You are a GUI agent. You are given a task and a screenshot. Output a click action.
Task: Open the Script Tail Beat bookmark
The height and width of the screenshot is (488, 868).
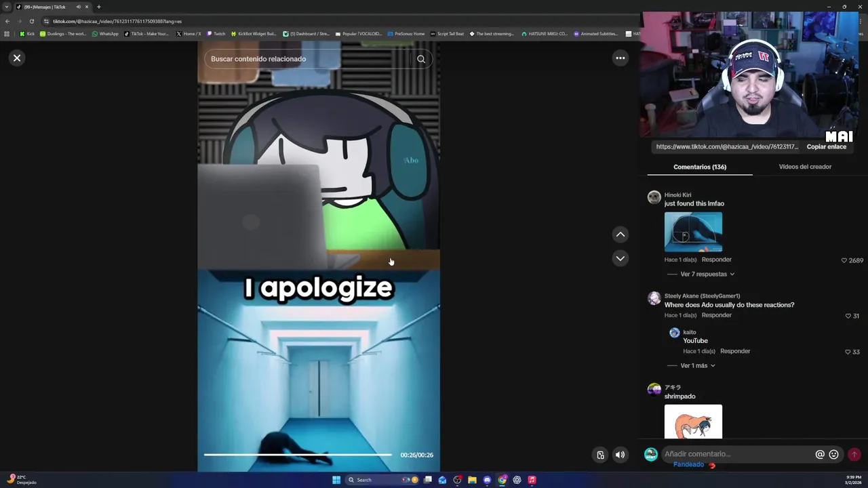pyautogui.click(x=447, y=34)
